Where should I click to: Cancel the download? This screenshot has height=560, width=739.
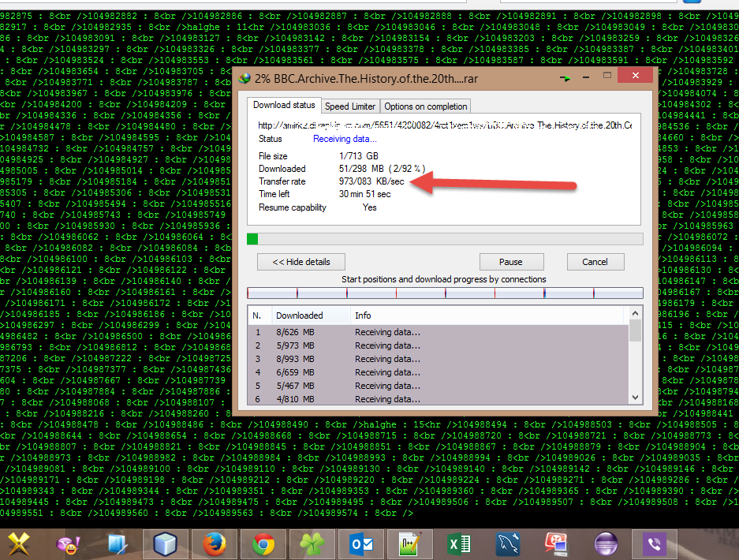pyautogui.click(x=595, y=262)
